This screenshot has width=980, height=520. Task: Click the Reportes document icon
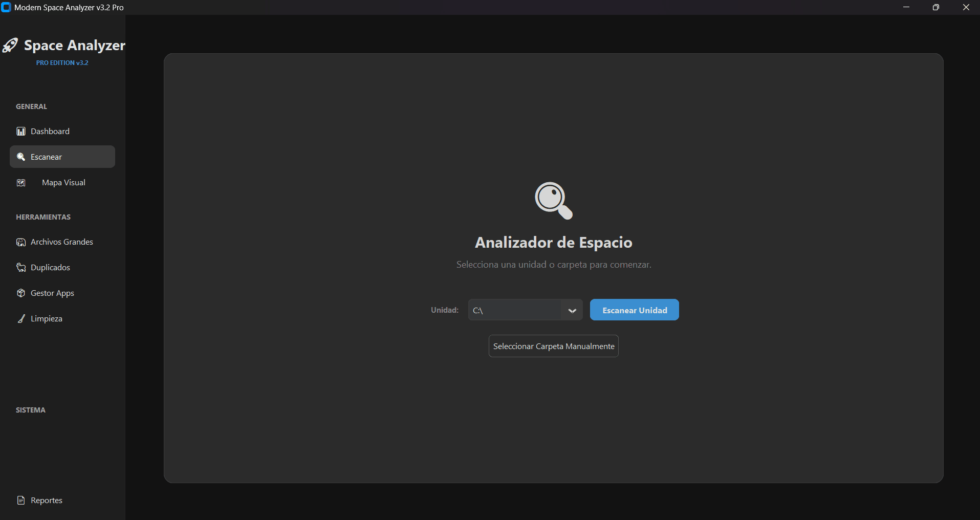tap(21, 500)
